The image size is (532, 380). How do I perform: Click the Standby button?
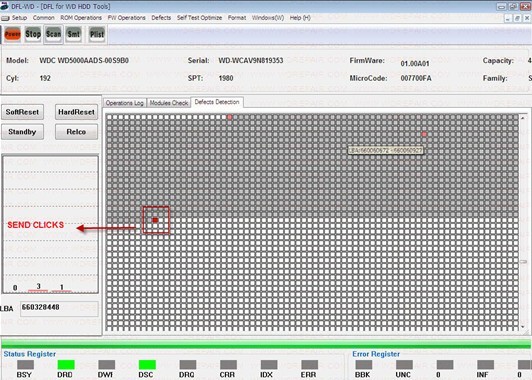pos(22,132)
